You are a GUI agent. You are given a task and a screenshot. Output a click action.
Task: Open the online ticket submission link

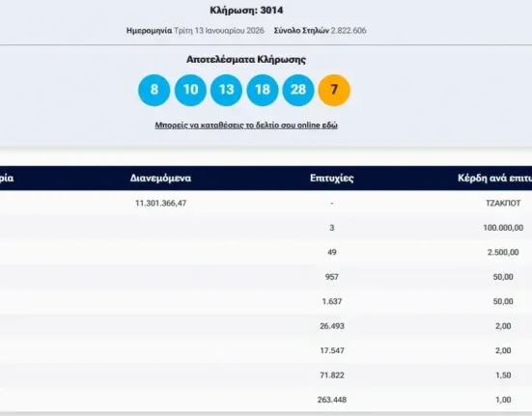click(246, 125)
